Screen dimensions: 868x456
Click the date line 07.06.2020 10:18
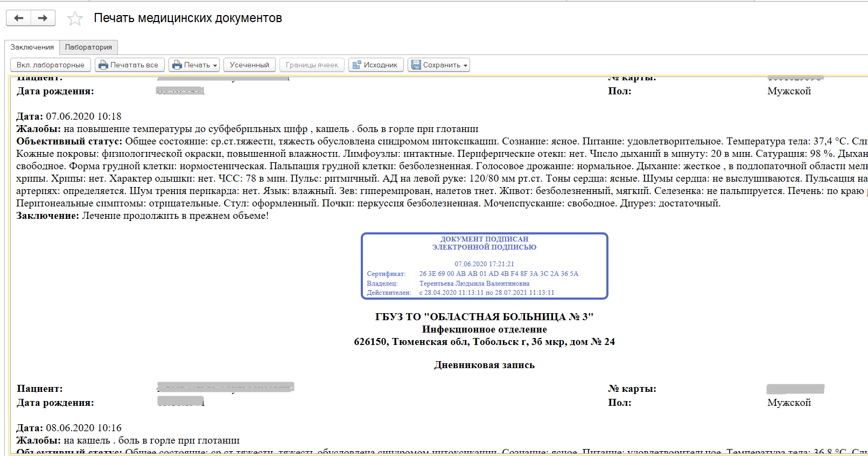tap(69, 116)
